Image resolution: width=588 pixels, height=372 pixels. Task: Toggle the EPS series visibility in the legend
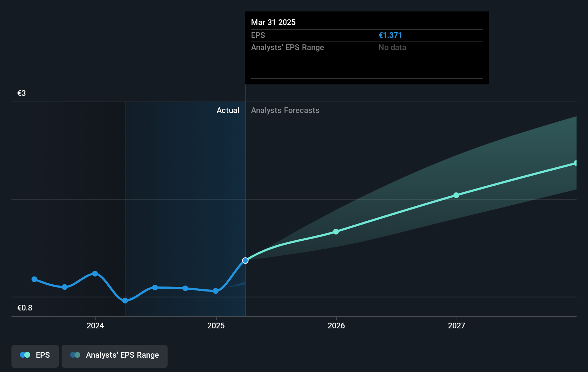tap(35, 356)
